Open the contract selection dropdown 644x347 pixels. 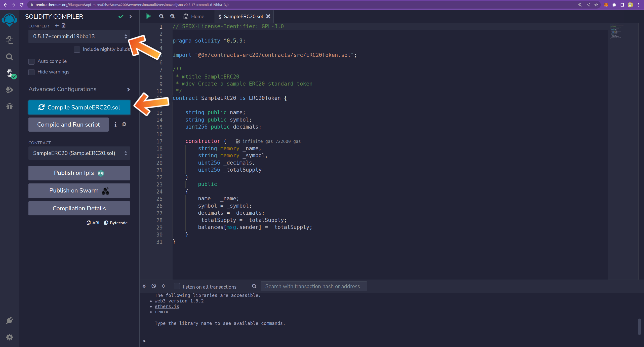click(x=79, y=153)
